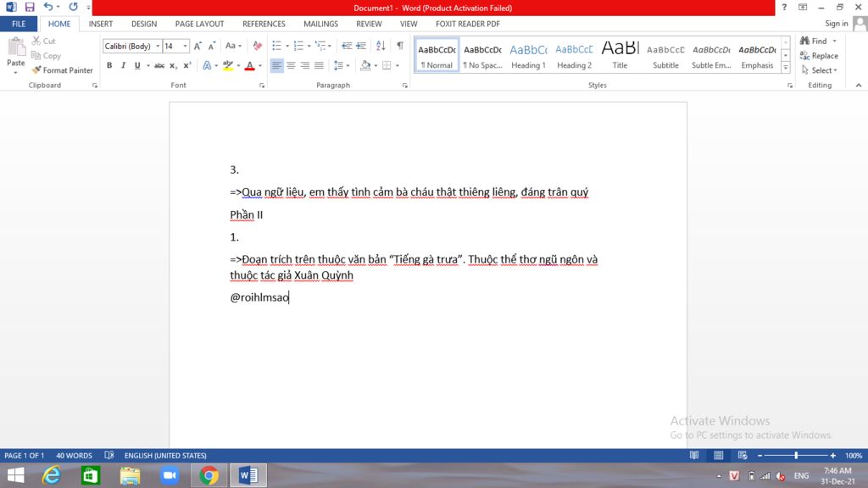Open Word Help question mark
The image size is (868, 488).
tap(784, 7)
